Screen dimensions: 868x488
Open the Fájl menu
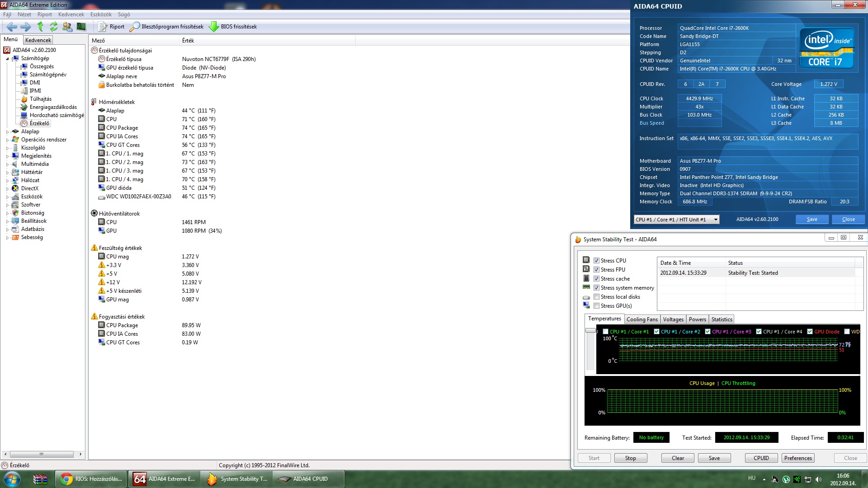7,14
